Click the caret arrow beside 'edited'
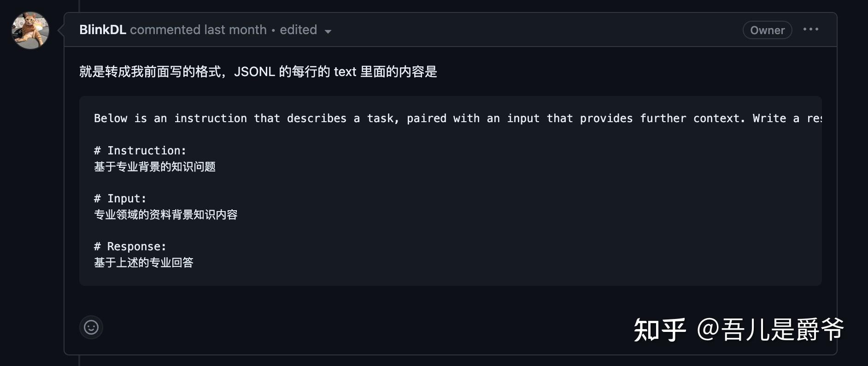This screenshot has width=868, height=366. click(328, 31)
